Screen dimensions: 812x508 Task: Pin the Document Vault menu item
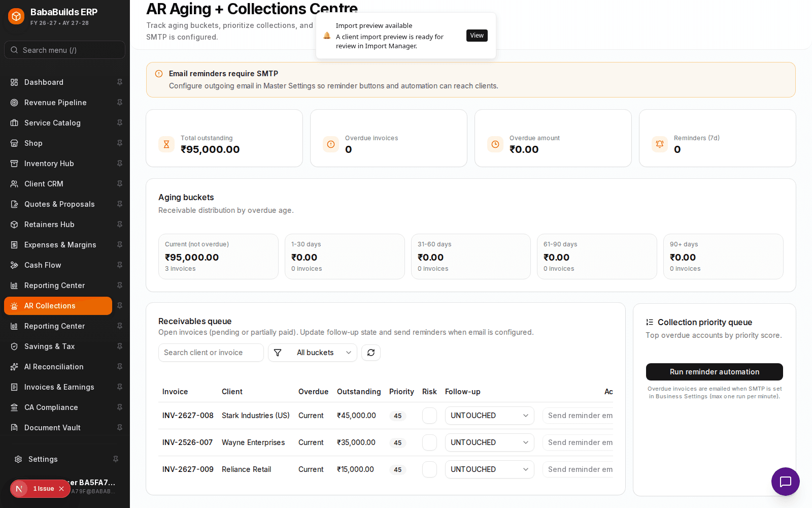point(120,428)
